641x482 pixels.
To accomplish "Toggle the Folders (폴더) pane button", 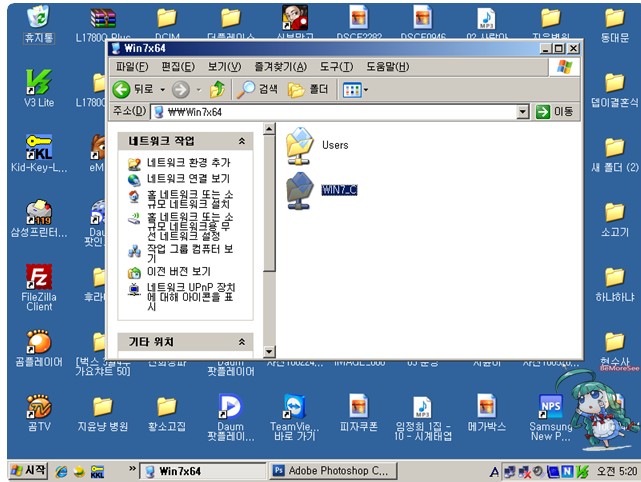I will click(x=308, y=90).
